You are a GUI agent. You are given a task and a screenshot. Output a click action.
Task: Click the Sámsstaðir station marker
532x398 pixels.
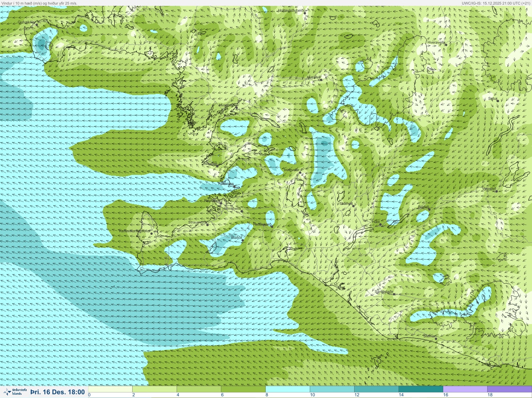[x=394, y=295]
